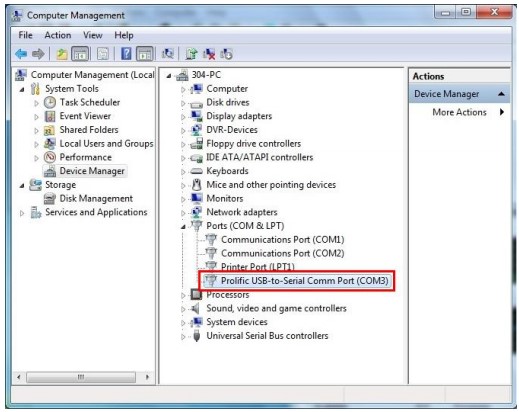Open the Action menu
Image resolution: width=519 pixels, height=412 pixels.
tap(58, 35)
